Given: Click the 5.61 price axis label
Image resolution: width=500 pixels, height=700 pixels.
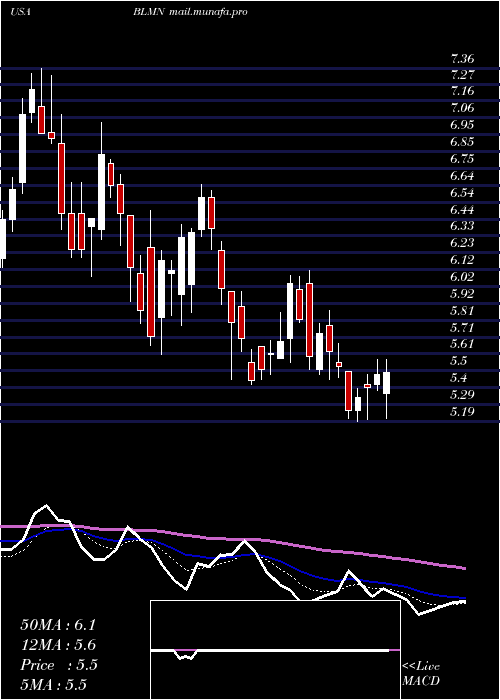Looking at the screenshot, I should pos(462,344).
